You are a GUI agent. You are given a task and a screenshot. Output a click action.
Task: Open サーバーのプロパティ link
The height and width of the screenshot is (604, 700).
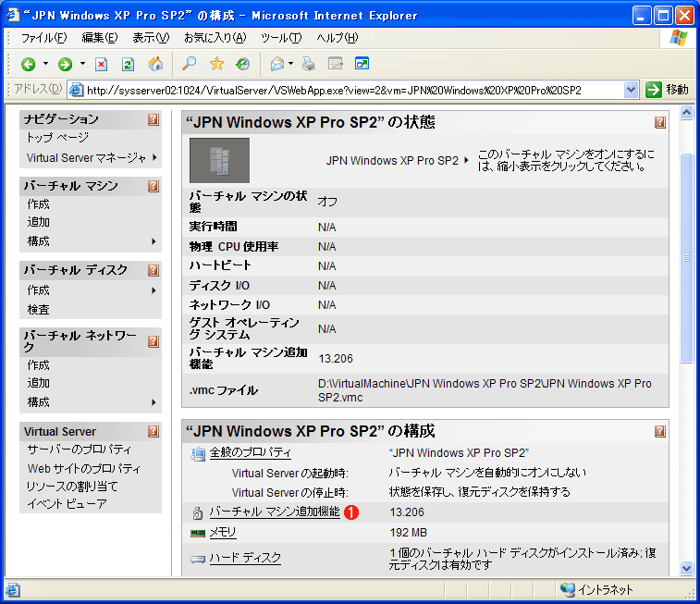[80, 450]
